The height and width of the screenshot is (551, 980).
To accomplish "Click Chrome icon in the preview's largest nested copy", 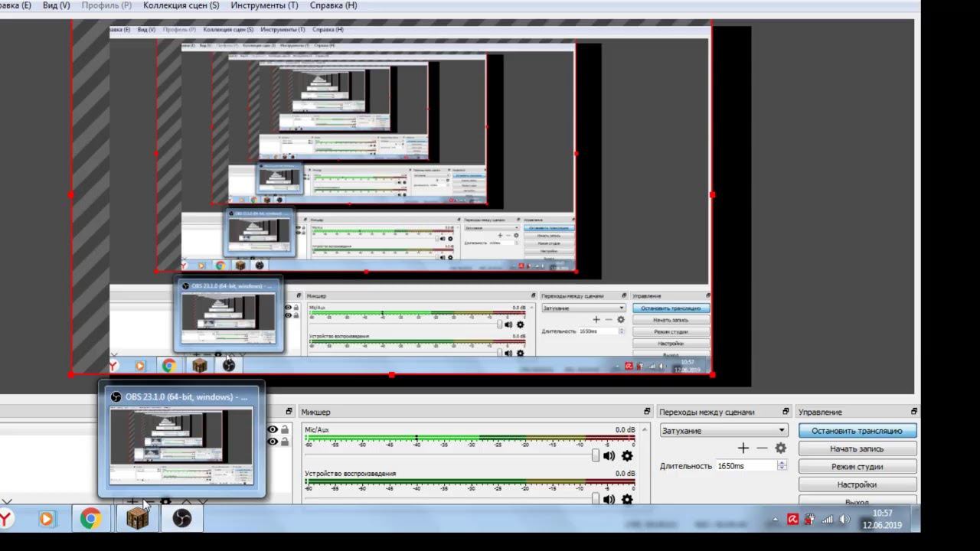I will click(x=169, y=365).
